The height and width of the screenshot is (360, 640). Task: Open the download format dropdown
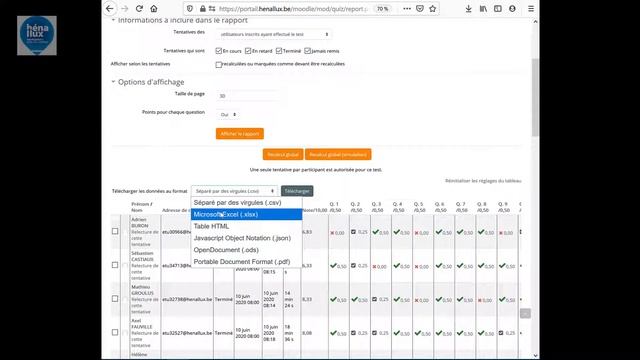235,191
